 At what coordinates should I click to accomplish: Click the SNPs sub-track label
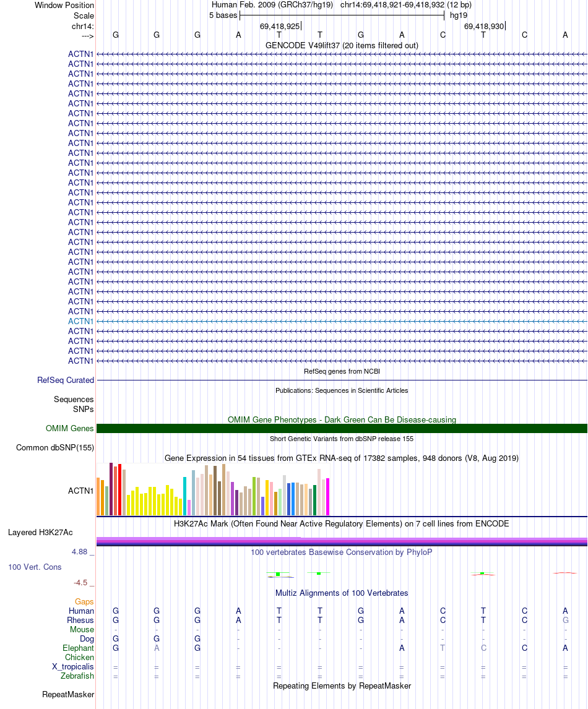(83, 409)
